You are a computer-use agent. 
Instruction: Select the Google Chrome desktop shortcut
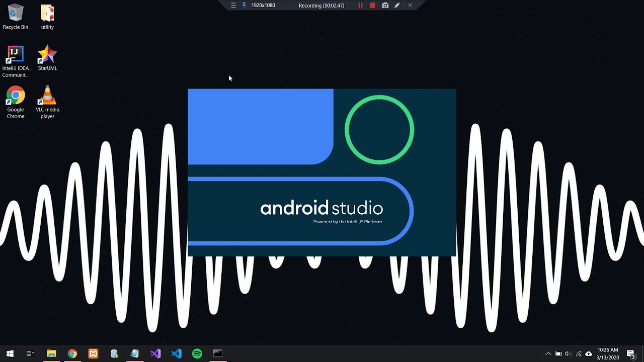tap(16, 103)
